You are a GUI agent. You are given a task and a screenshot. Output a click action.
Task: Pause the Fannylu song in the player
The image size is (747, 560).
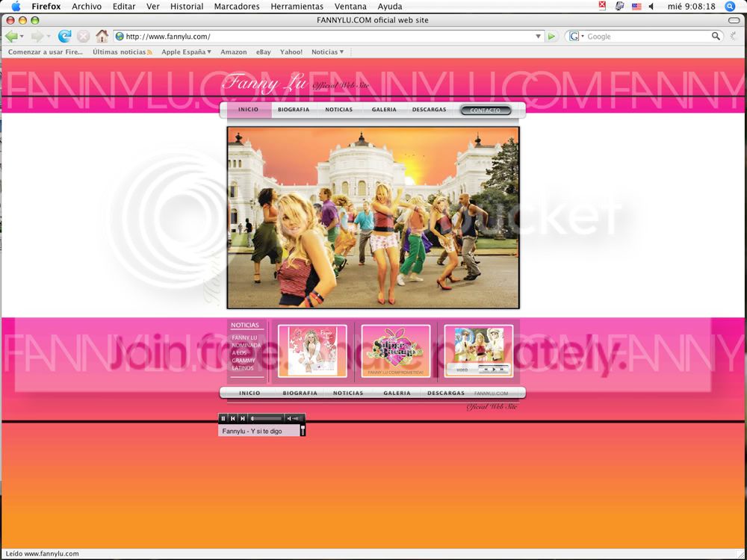click(223, 419)
